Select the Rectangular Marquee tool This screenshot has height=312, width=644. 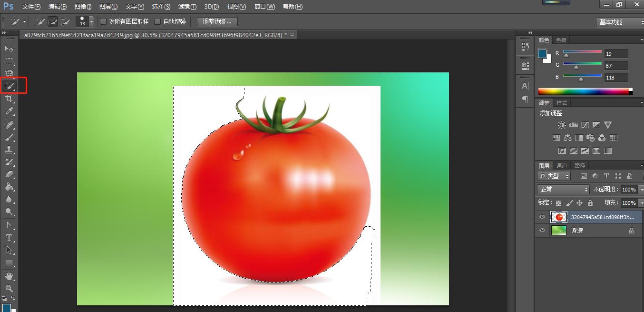pos(9,61)
